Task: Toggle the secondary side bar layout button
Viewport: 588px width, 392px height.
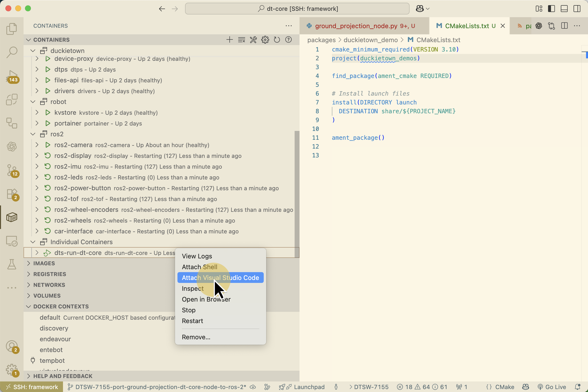Action: tap(577, 9)
